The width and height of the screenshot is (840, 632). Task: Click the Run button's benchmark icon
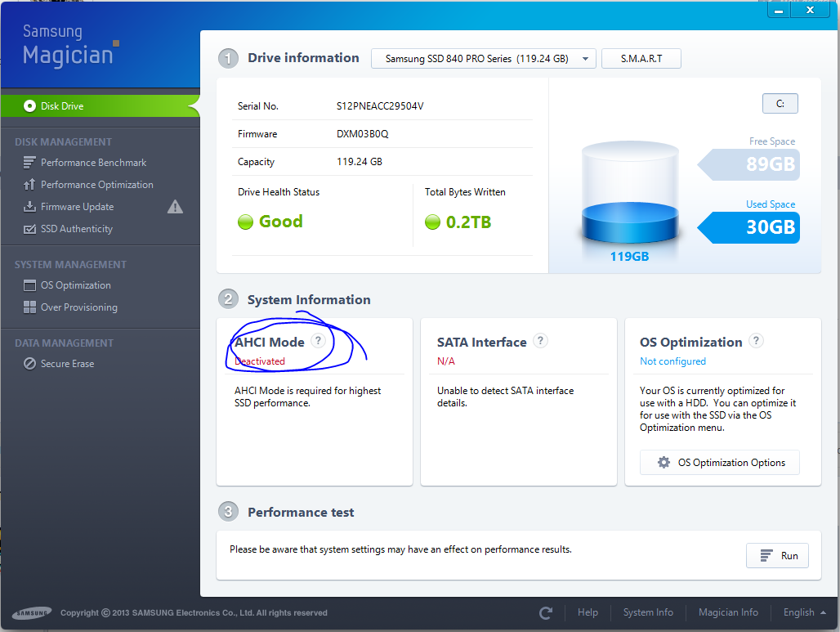coord(766,555)
